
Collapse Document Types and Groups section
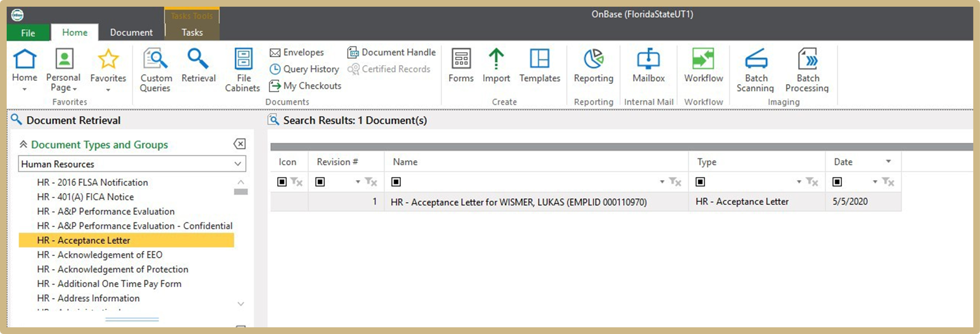click(x=23, y=144)
